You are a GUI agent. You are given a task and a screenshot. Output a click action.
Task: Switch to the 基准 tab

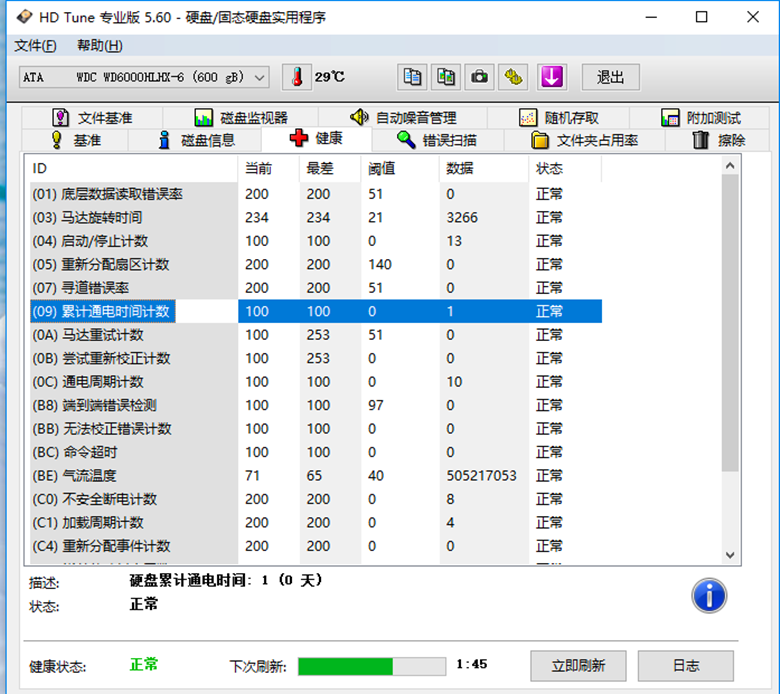pyautogui.click(x=76, y=140)
